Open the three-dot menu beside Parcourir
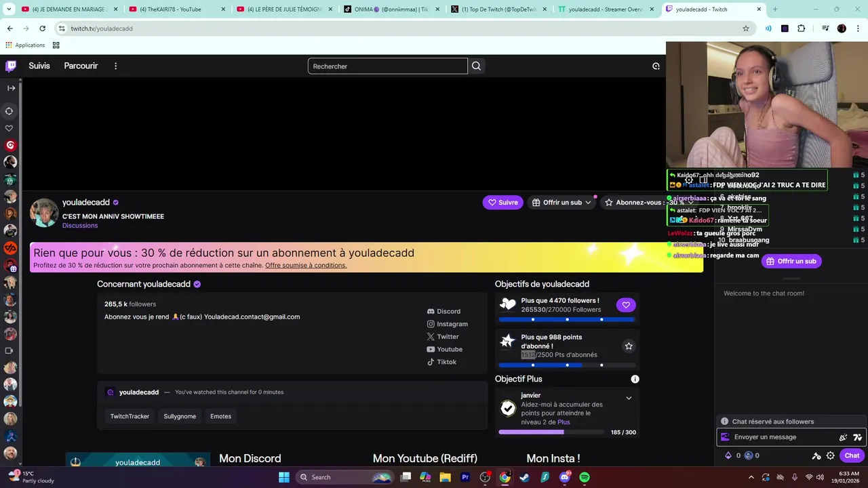 click(115, 66)
